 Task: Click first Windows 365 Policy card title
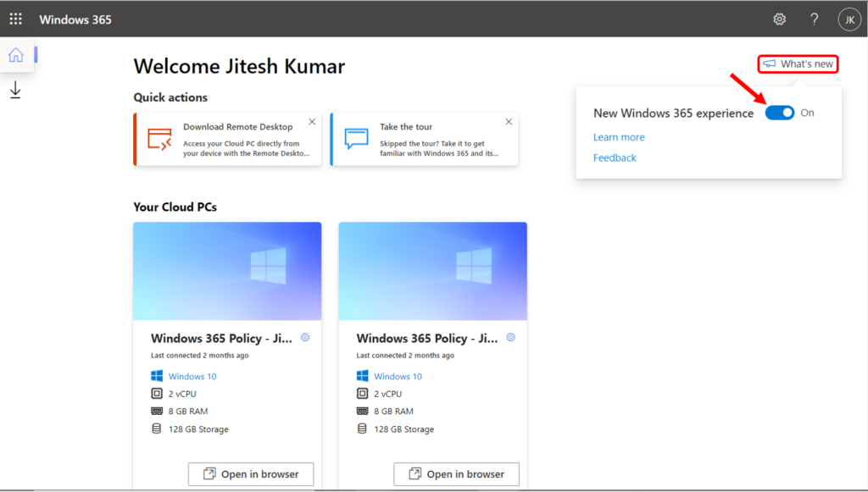point(221,339)
